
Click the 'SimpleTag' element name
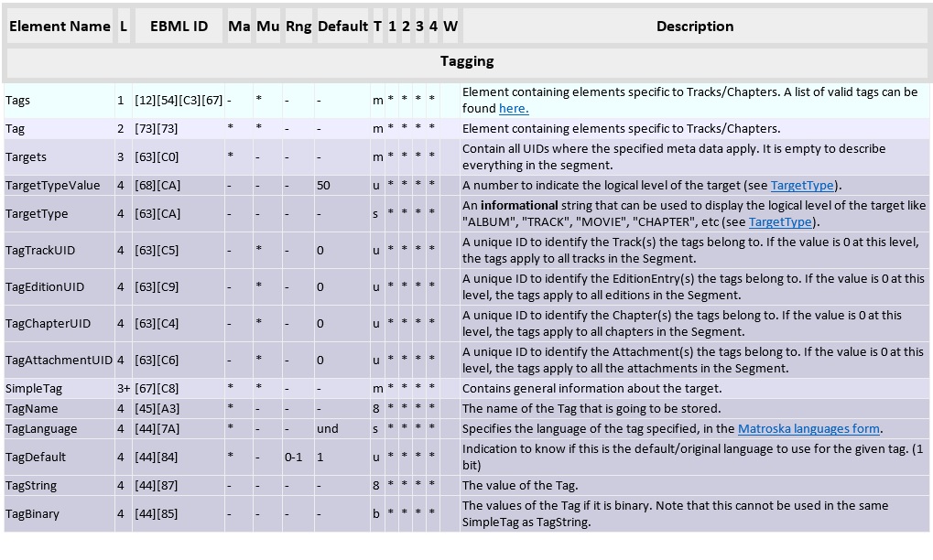[x=34, y=388]
